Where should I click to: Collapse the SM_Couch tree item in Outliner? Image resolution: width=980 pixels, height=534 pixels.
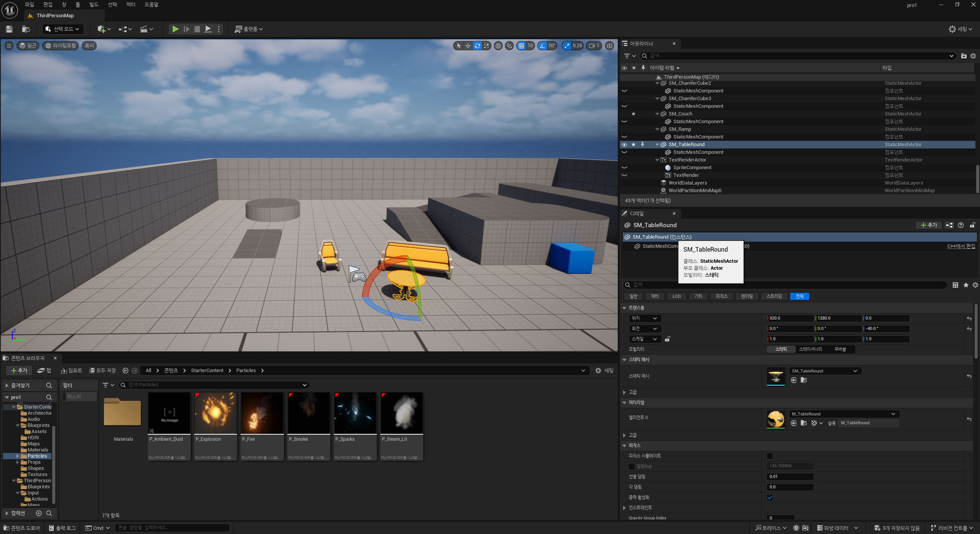point(657,114)
